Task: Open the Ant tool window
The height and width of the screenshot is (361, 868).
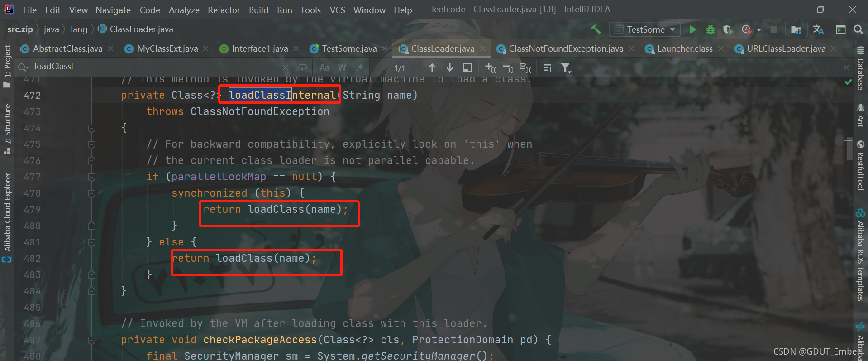Action: tap(860, 115)
